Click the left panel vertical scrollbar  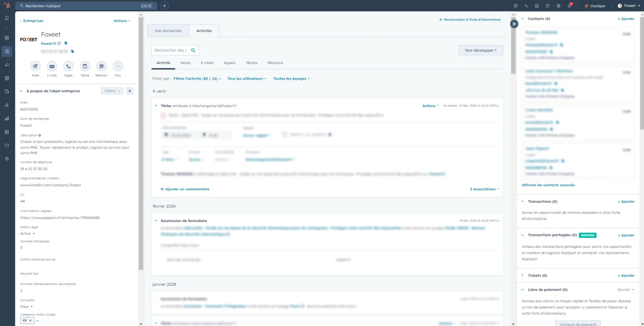[x=141, y=141]
